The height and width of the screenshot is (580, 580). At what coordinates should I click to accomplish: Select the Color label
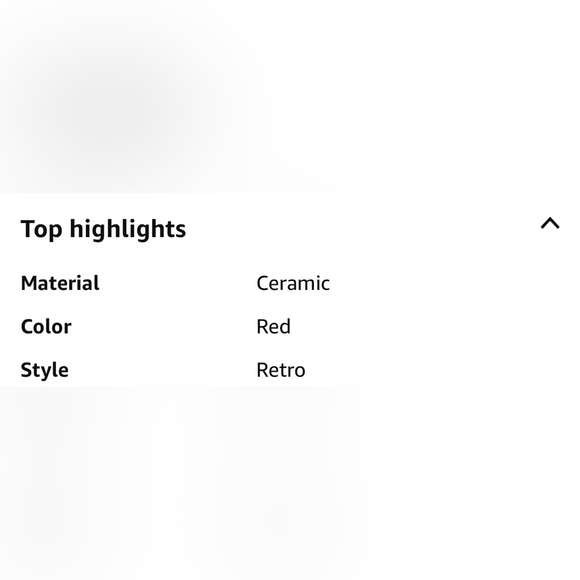click(46, 327)
